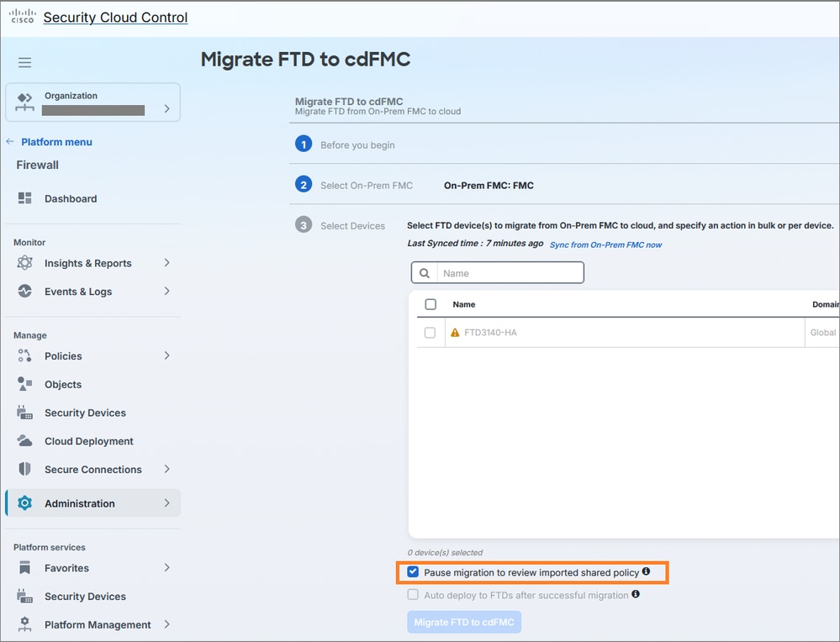Click the Organization hierarchy icon

[24, 102]
